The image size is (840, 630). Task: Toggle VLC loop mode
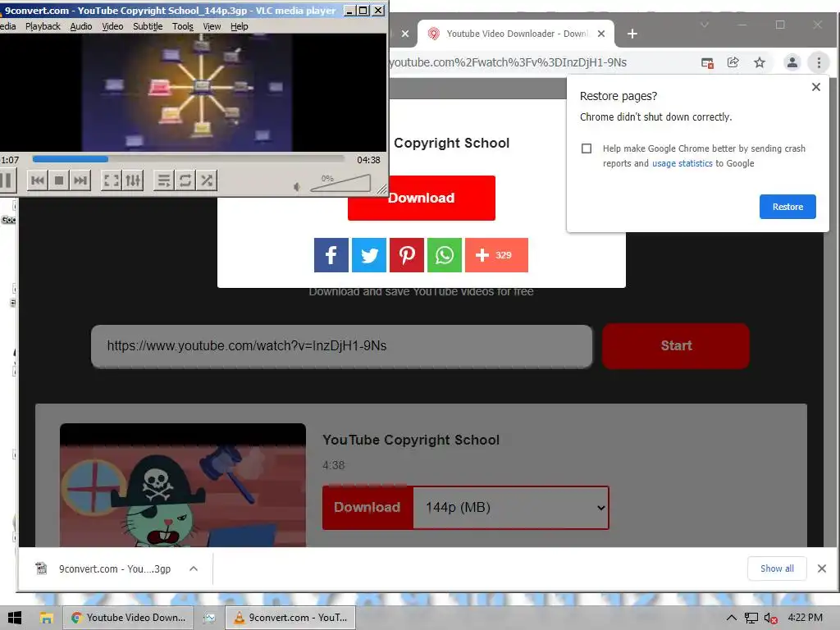click(x=185, y=180)
